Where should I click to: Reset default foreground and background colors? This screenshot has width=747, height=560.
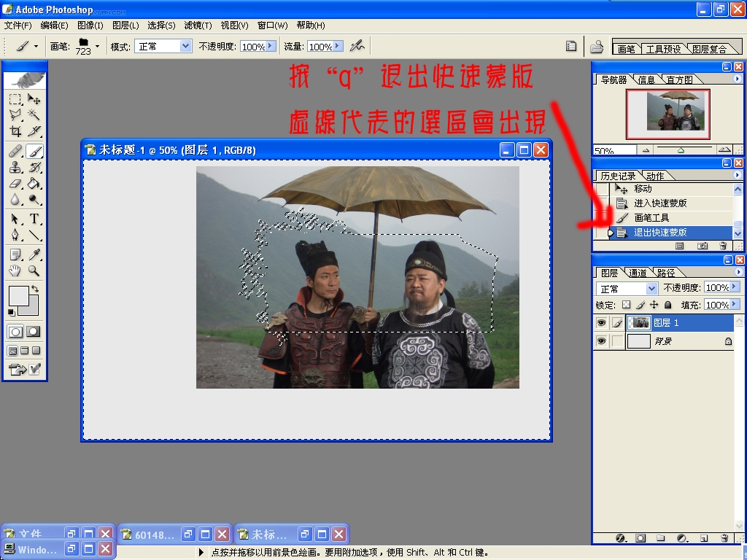click(12, 312)
